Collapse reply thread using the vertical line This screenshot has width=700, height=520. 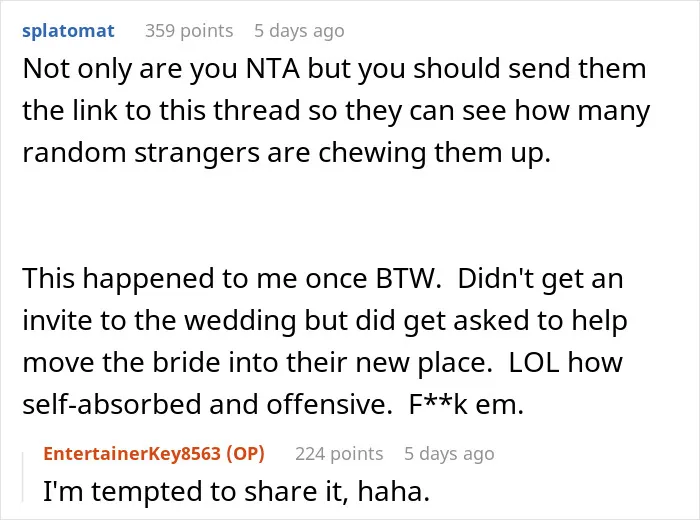click(23, 477)
